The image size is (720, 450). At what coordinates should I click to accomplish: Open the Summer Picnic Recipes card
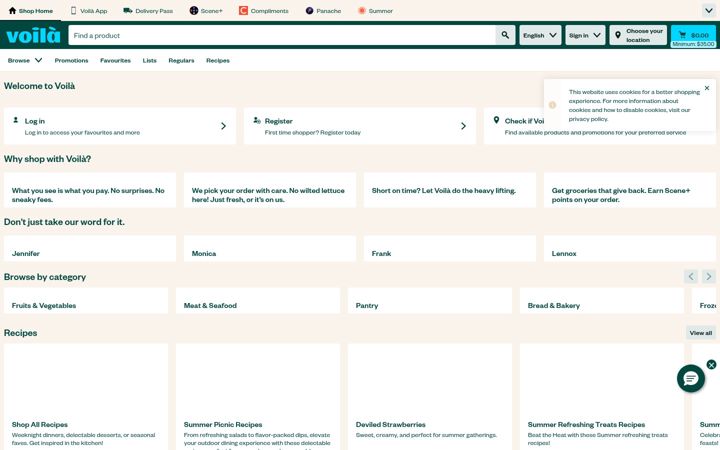coord(258,397)
